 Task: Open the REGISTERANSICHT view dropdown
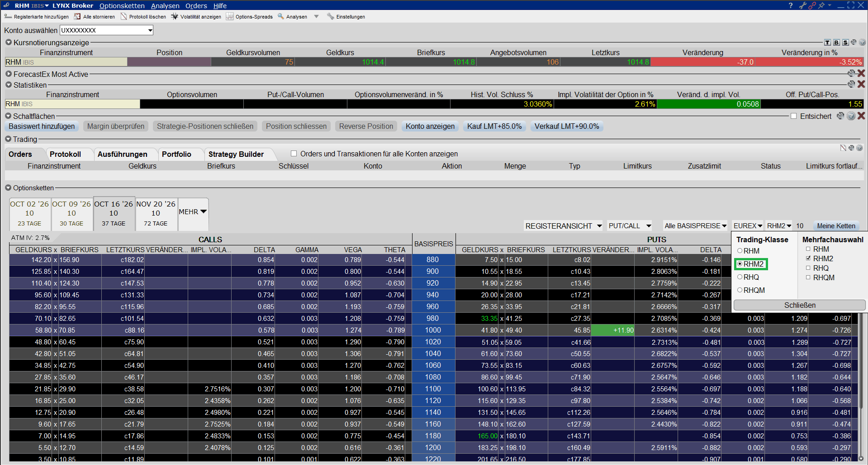[x=563, y=225]
